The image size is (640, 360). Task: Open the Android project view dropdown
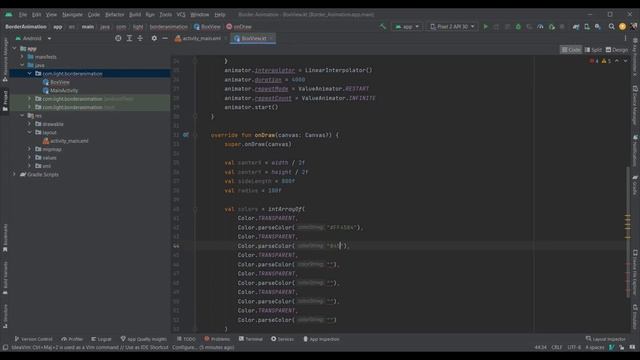pyautogui.click(x=33, y=38)
